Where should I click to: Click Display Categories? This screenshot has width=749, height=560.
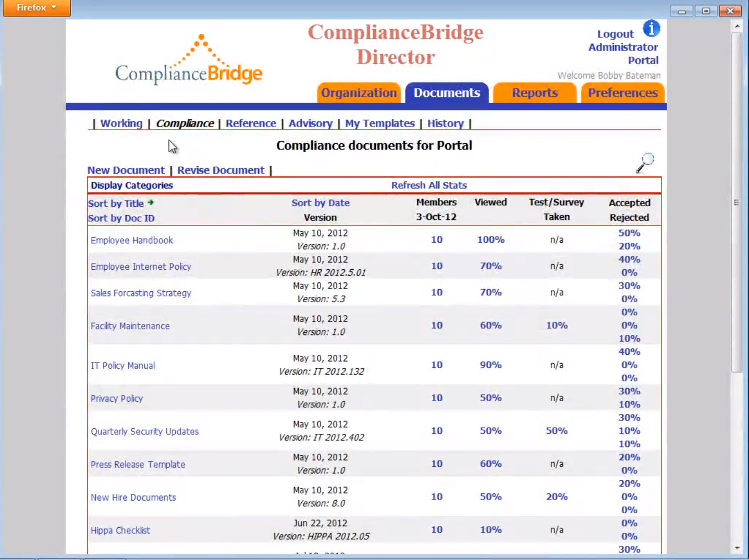132,185
